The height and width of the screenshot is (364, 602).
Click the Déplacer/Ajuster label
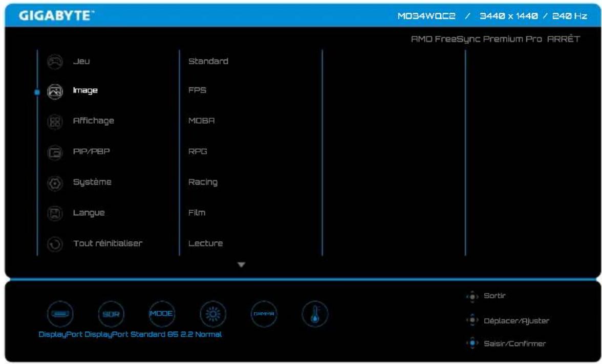tap(517, 321)
